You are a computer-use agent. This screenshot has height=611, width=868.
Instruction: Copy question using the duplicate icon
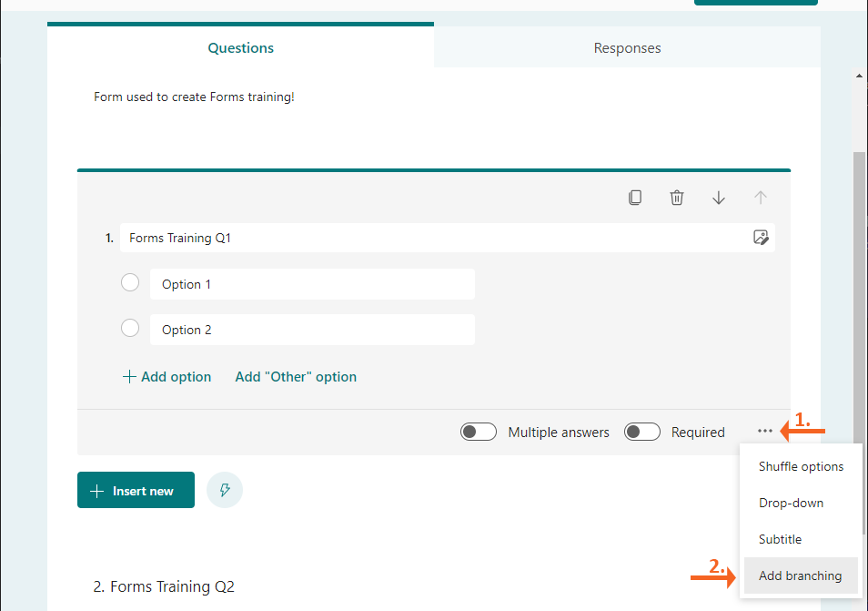coord(635,198)
